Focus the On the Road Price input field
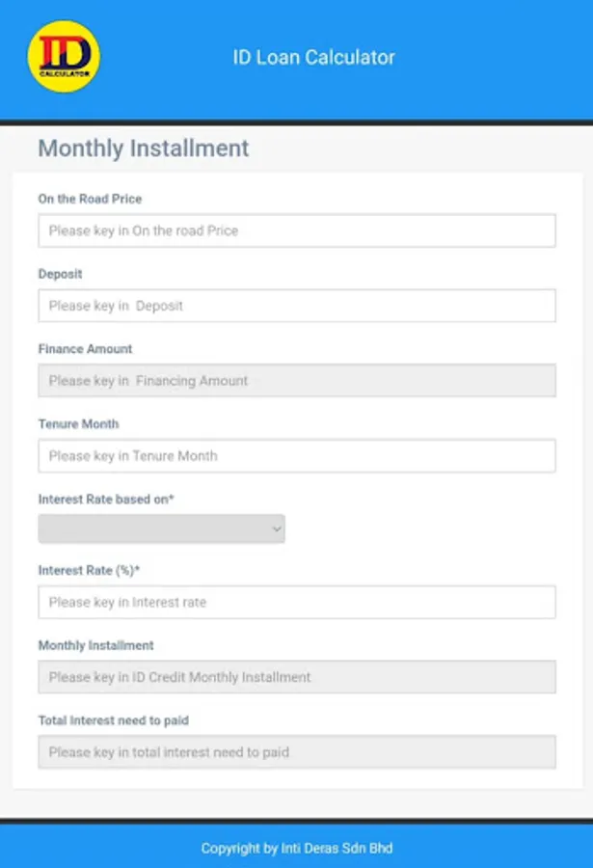 pyautogui.click(x=297, y=231)
